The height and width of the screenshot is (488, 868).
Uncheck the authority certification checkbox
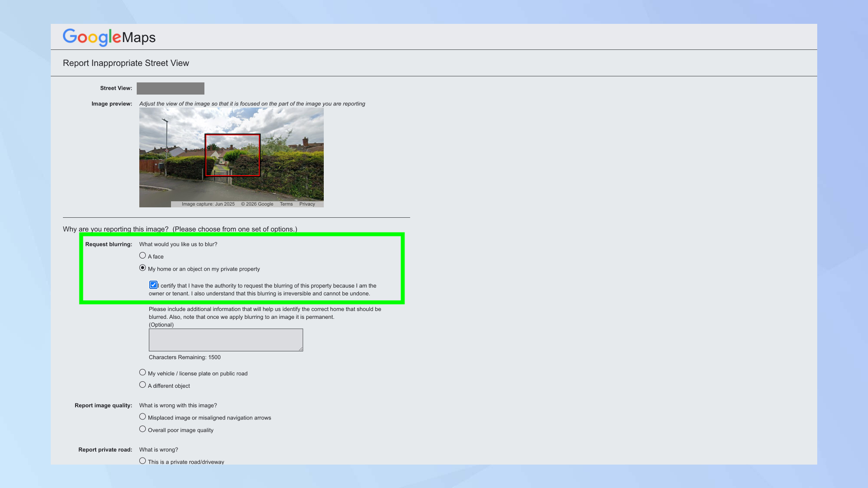153,285
